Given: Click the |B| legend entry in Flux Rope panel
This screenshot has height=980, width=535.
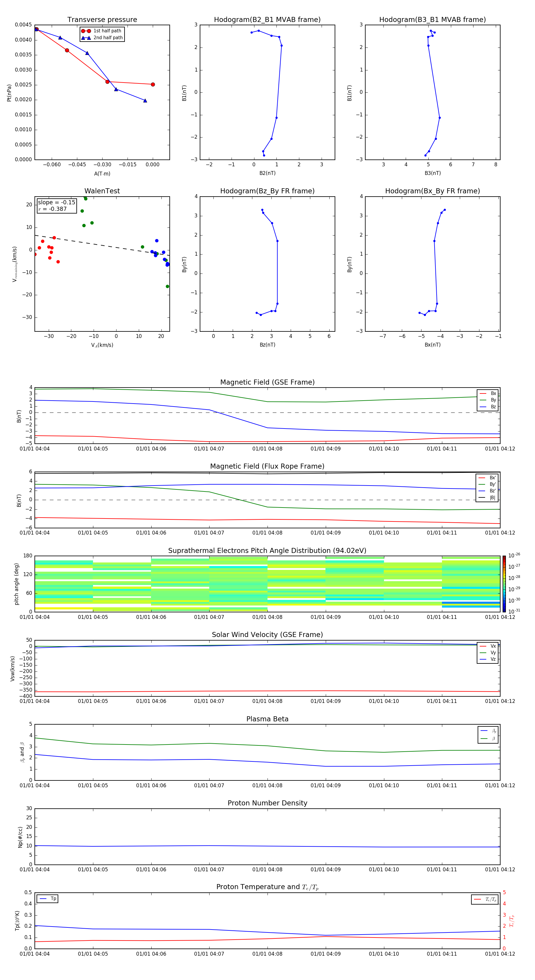Looking at the screenshot, I should 487,498.
